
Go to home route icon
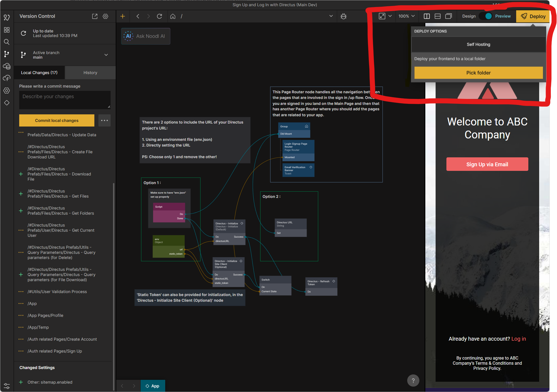point(173,16)
